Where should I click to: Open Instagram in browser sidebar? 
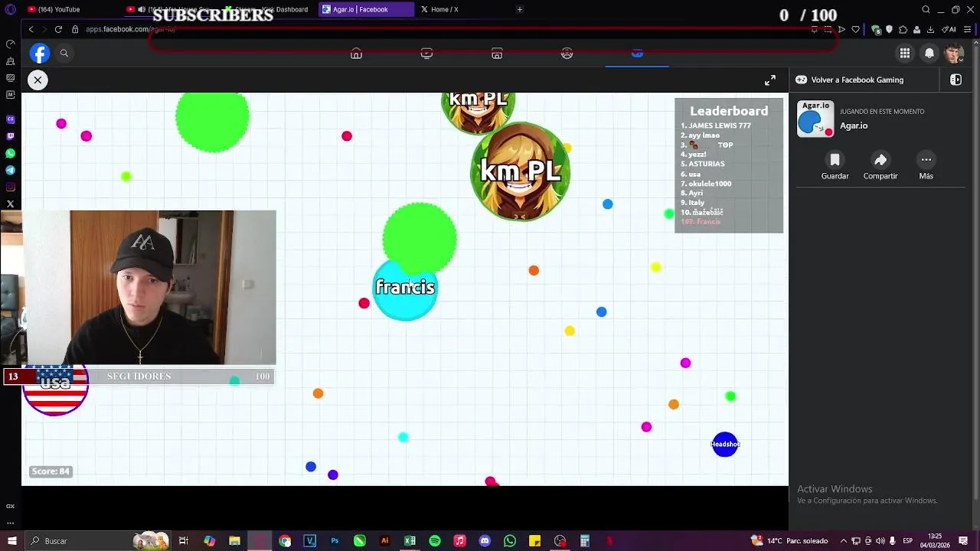[x=10, y=187]
